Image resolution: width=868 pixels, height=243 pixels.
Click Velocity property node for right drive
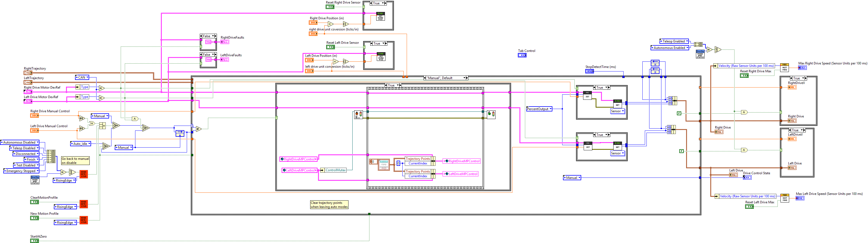pos(744,66)
